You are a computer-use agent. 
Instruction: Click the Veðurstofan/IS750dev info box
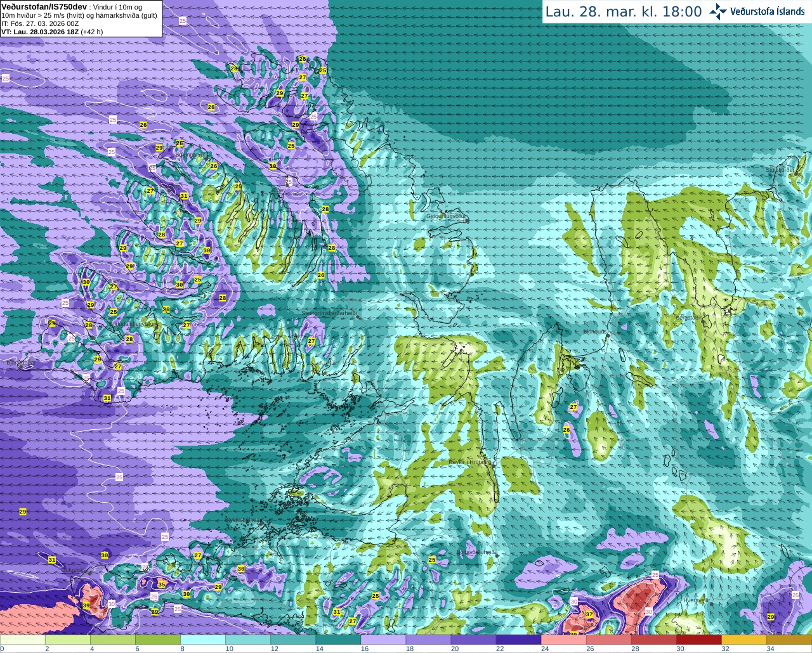coord(80,18)
